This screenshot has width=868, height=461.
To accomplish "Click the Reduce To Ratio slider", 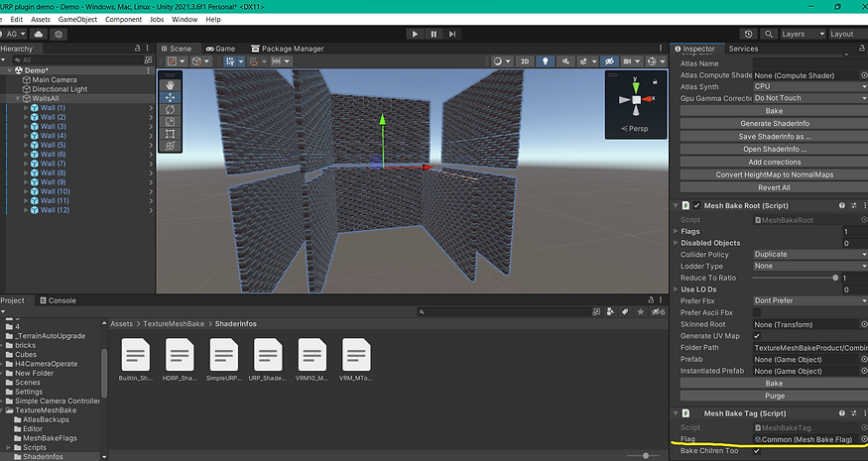I will coord(794,279).
